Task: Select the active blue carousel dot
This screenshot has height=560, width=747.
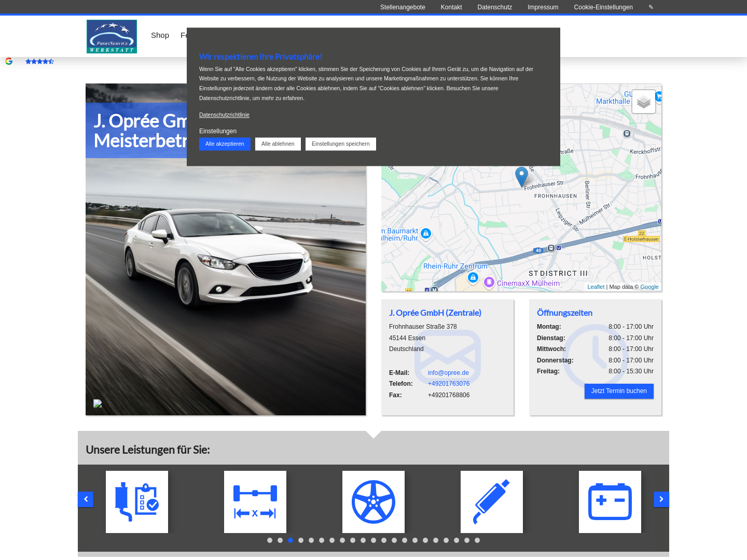Action: coord(290,540)
